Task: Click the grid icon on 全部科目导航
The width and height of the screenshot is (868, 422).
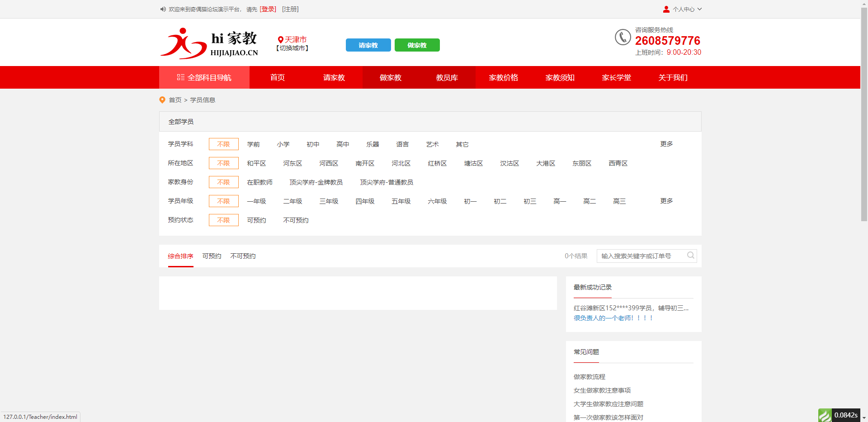Action: point(180,77)
